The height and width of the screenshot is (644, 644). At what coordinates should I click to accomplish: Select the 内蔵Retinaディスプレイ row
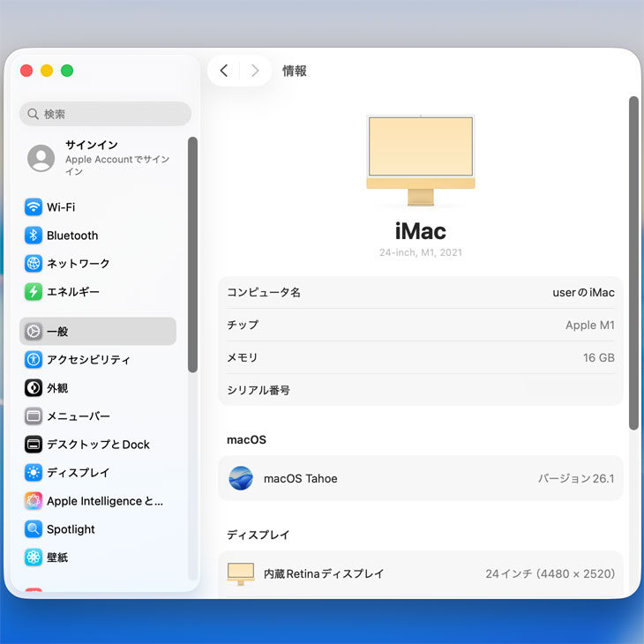(x=420, y=573)
